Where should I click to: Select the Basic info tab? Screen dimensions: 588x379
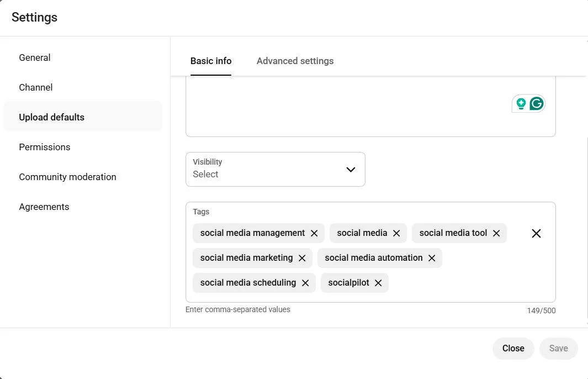click(x=211, y=61)
